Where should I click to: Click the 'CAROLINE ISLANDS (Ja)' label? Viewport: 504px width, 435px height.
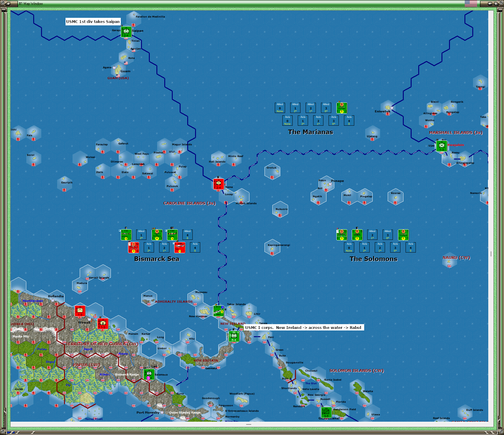click(x=190, y=203)
